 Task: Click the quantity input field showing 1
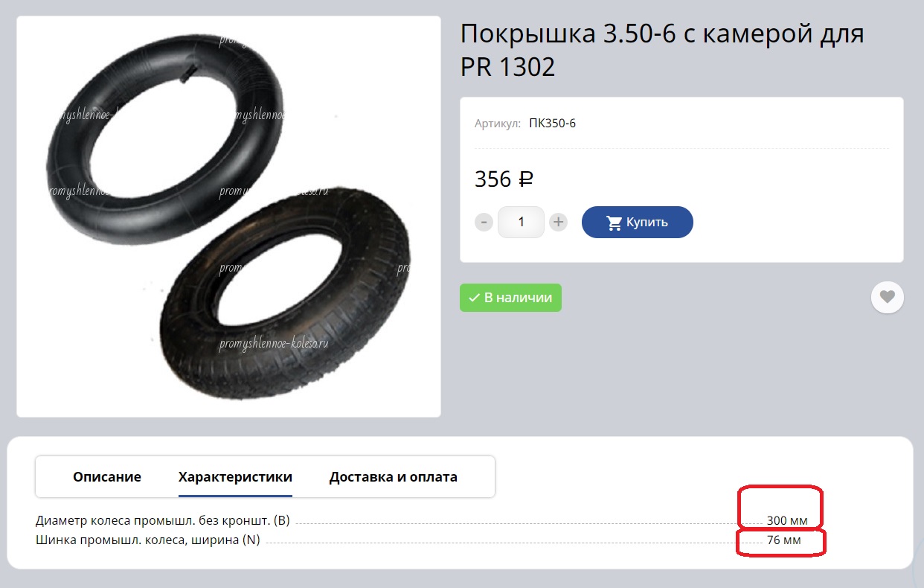(x=521, y=222)
